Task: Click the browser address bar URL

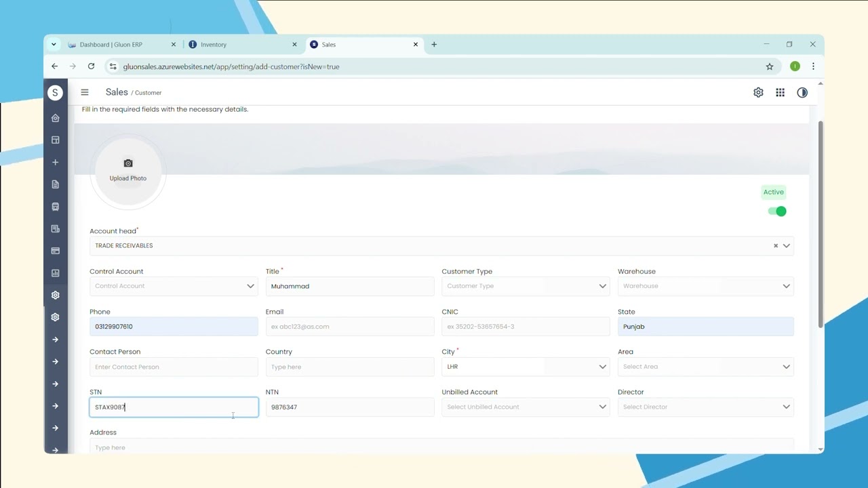Action: tap(231, 66)
